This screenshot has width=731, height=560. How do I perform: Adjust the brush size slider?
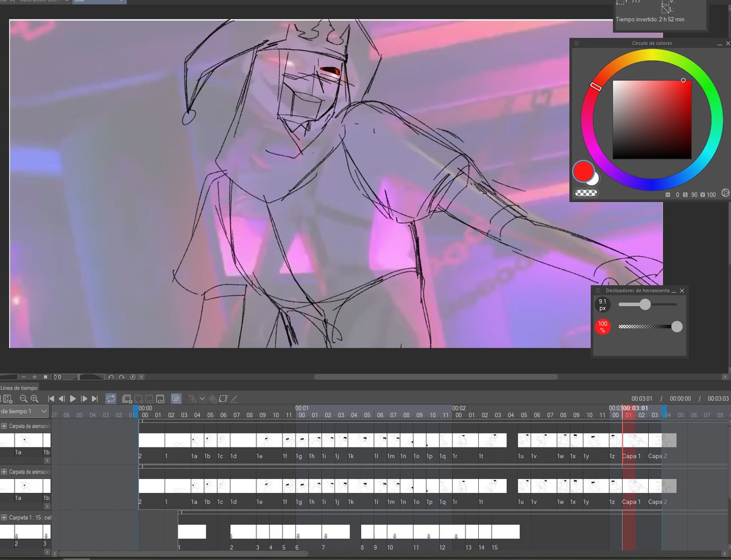tap(648, 304)
